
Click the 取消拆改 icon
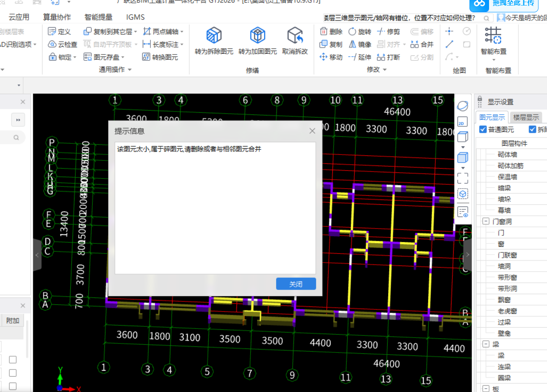[295, 35]
